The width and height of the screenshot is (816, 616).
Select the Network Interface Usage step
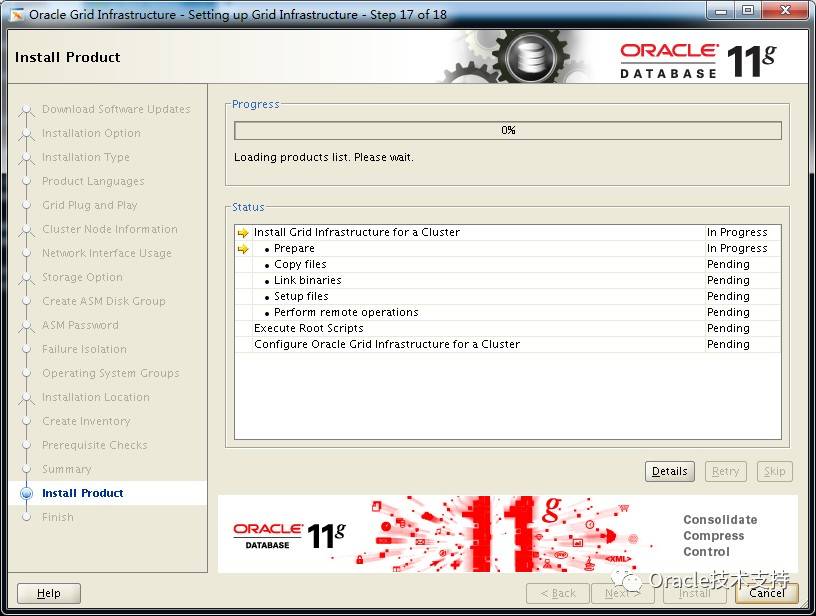click(107, 253)
